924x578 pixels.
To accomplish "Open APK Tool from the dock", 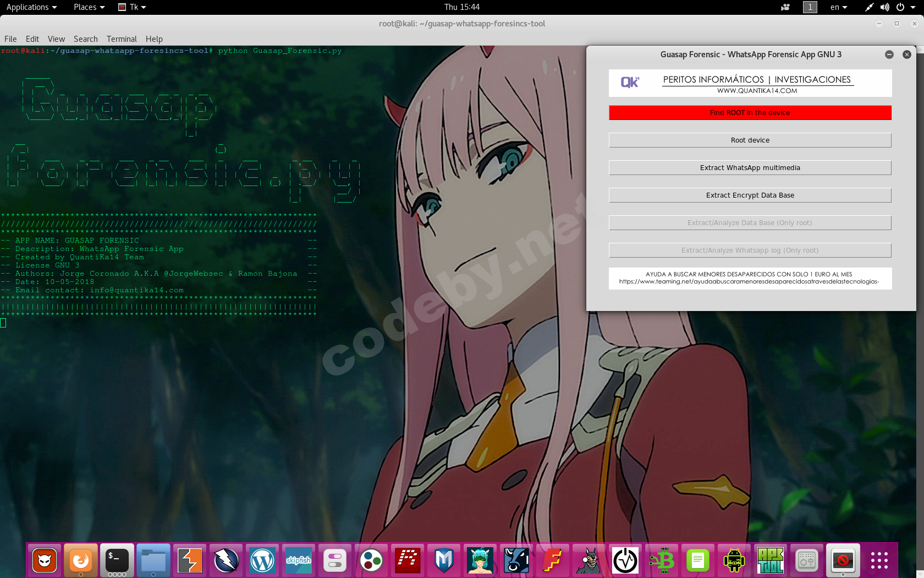I will tap(771, 560).
